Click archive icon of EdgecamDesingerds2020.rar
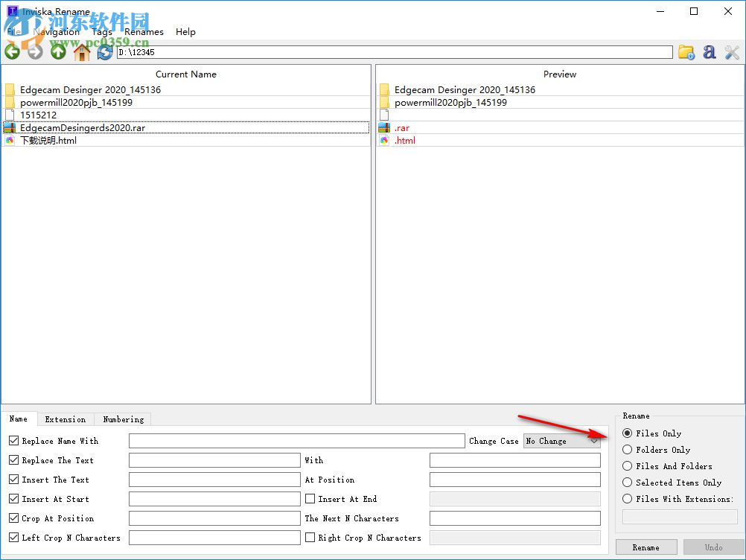 tap(10, 127)
